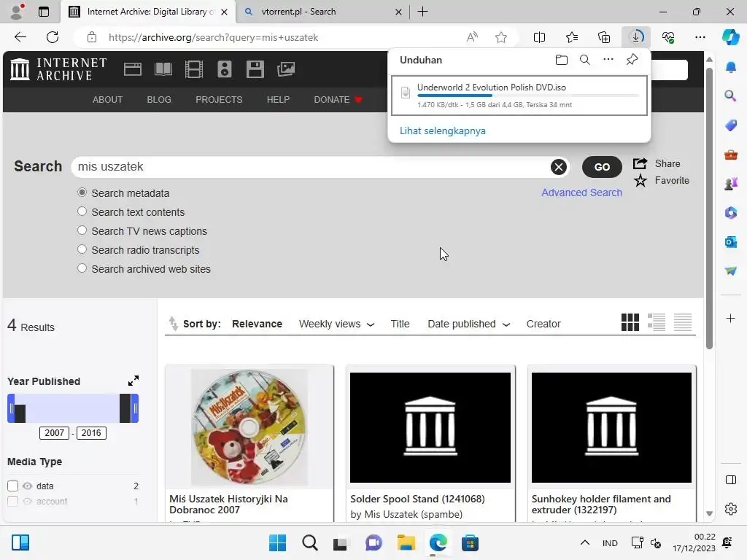Click Share button
The height and width of the screenshot is (560, 747).
point(657,163)
